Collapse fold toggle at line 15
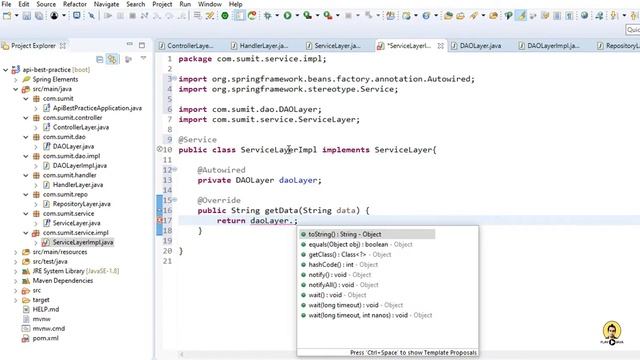 click(175, 200)
